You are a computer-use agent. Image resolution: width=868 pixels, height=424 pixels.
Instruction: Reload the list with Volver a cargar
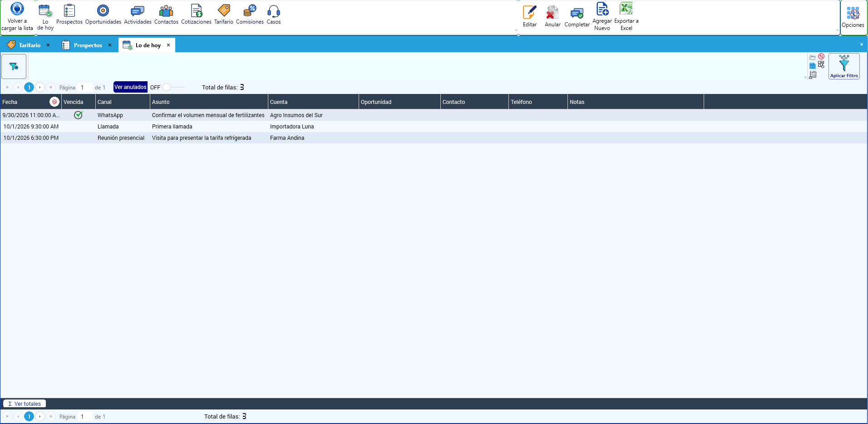17,16
